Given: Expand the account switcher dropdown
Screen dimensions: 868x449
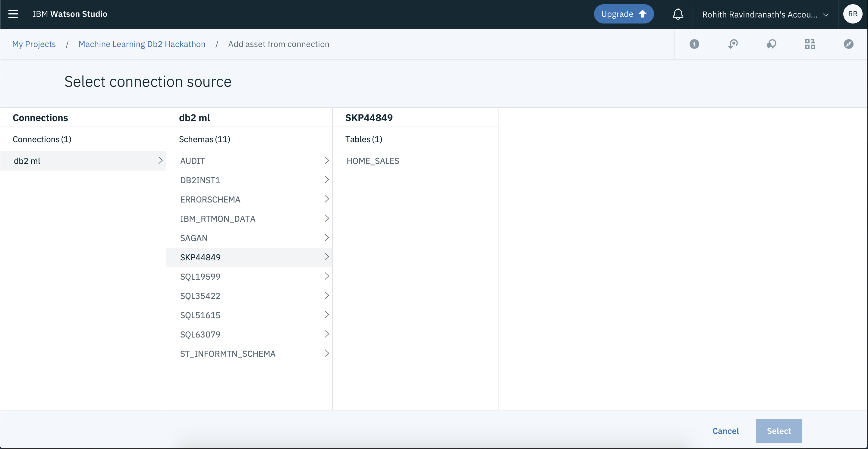Looking at the screenshot, I should coord(765,14).
